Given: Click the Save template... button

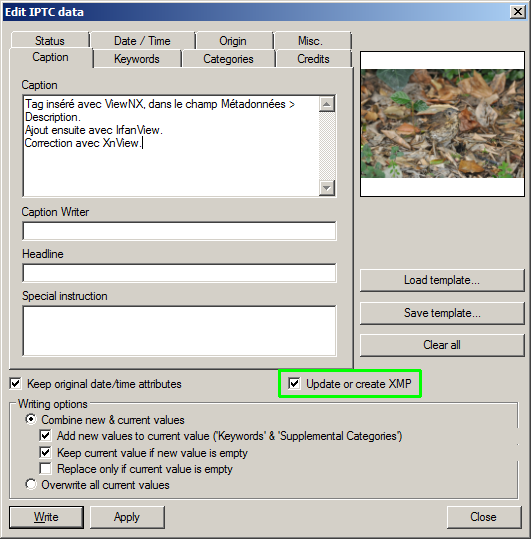Looking at the screenshot, I should (442, 313).
